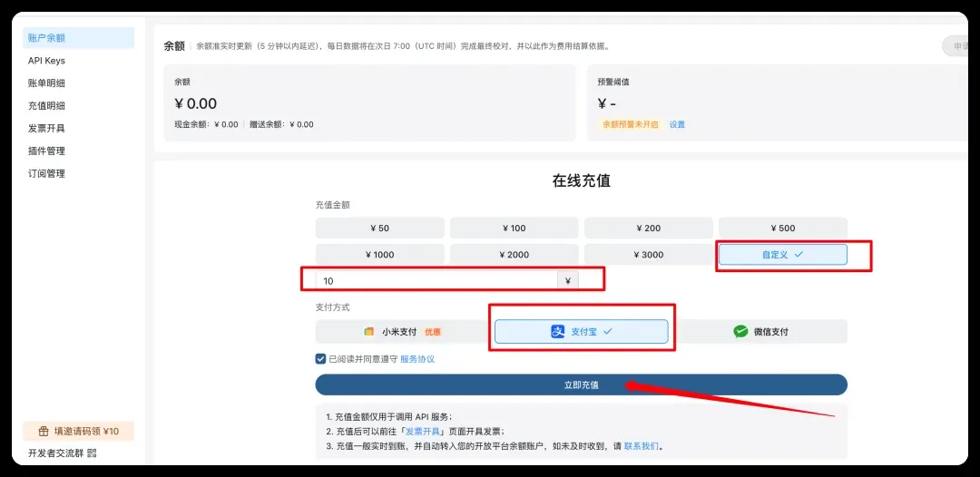This screenshot has height=477, width=980.
Task: Click the custom amount input showing 10
Action: pos(436,281)
